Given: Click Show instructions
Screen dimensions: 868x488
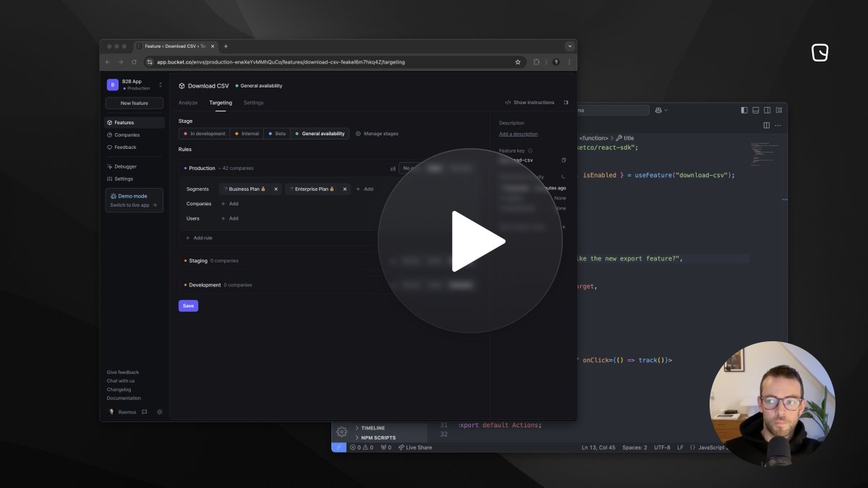Looking at the screenshot, I should click(x=529, y=103).
